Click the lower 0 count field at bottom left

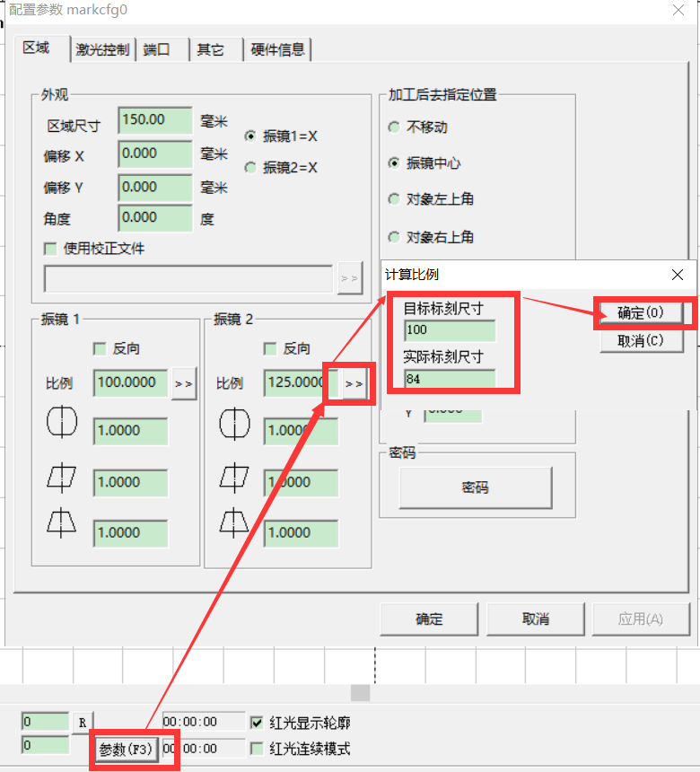45,745
